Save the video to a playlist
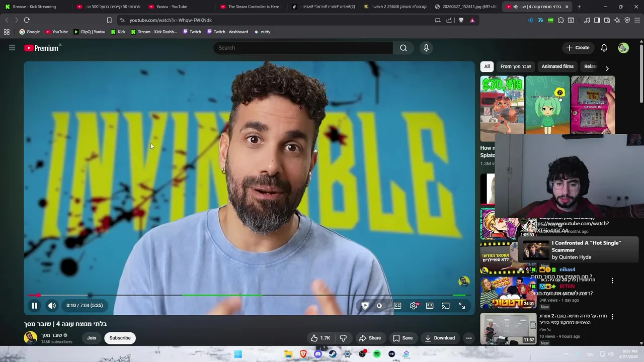Image resolution: width=644 pixels, height=362 pixels. 403,338
